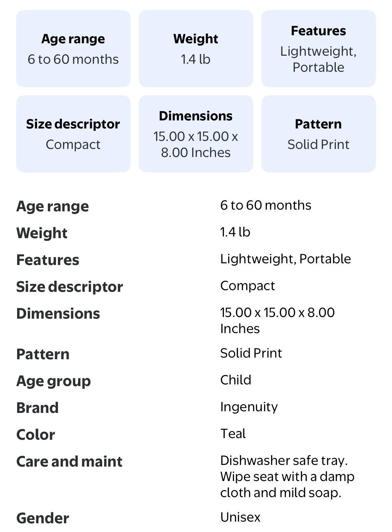Tap the Unisex gender value
Viewport: 392px width, 532px height.
point(240,517)
